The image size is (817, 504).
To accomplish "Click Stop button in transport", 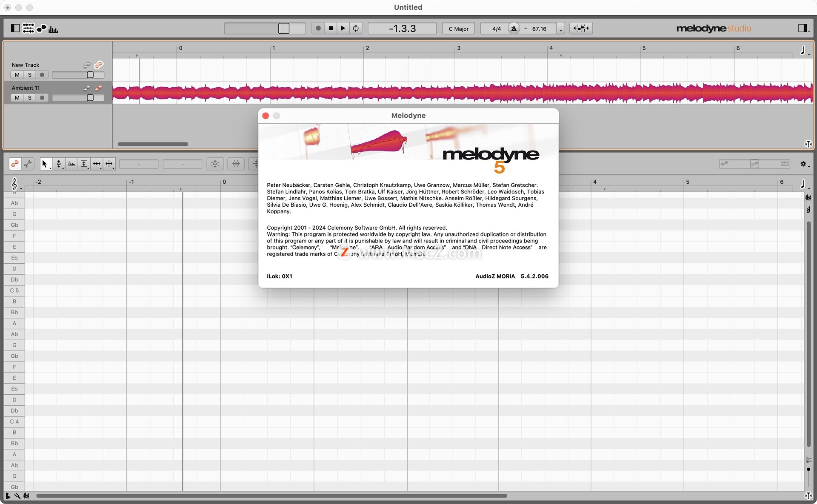I will pyautogui.click(x=331, y=28).
